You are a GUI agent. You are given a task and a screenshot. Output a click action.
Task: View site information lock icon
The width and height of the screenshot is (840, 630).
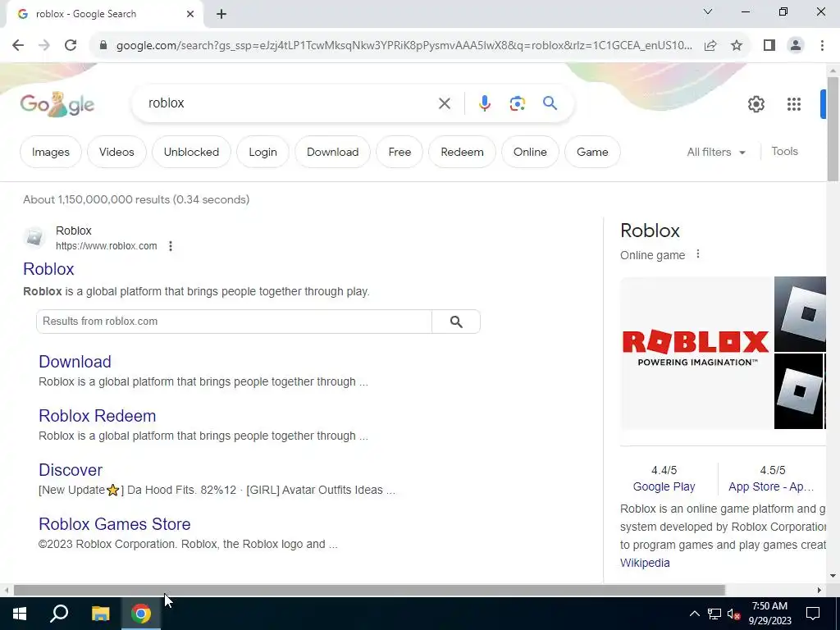(103, 45)
